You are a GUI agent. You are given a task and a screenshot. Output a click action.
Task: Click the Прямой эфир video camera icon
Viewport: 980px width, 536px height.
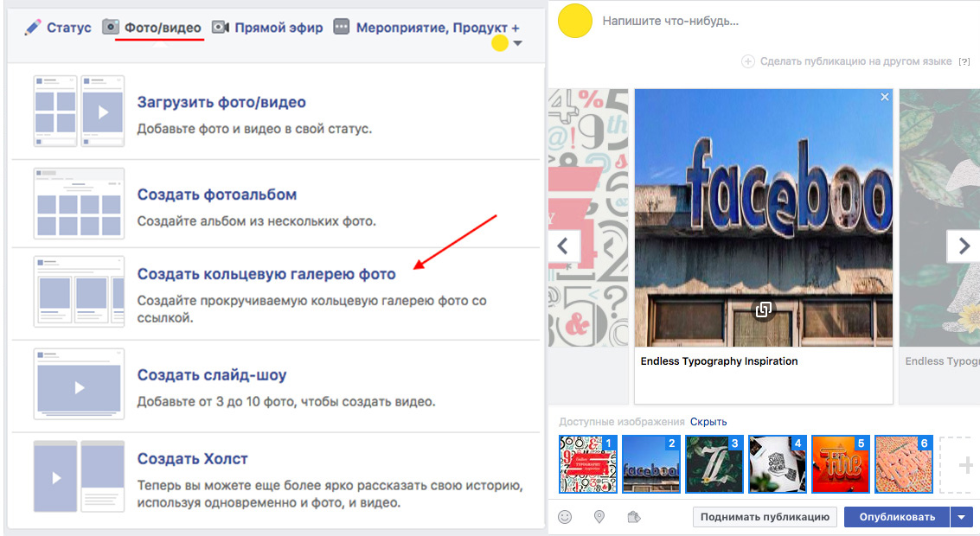220,27
